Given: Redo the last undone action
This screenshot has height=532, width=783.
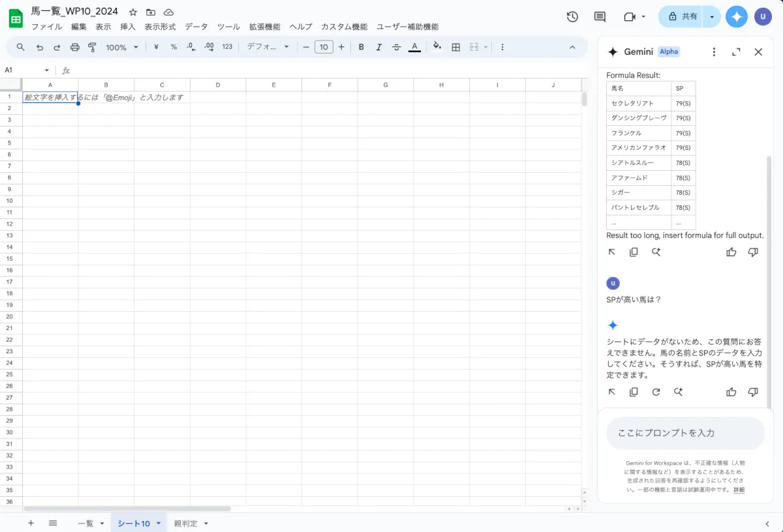Looking at the screenshot, I should click(57, 47).
